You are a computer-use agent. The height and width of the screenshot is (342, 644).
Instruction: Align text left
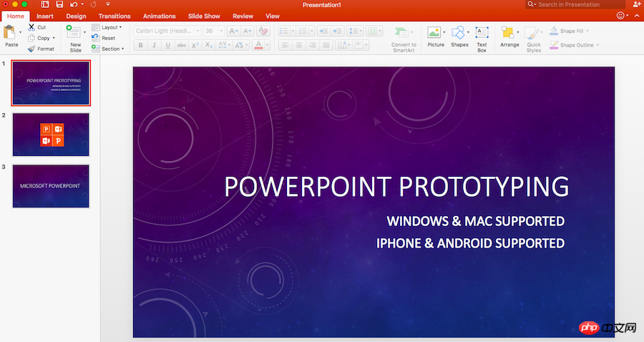click(286, 45)
